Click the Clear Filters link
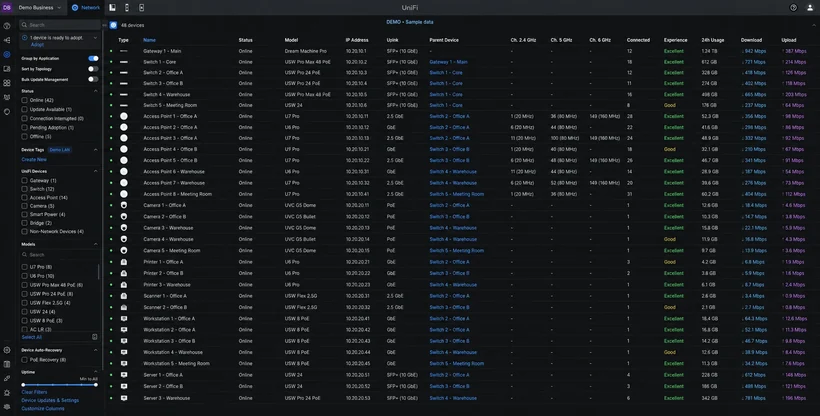This screenshot has width=820, height=416. coord(34,392)
